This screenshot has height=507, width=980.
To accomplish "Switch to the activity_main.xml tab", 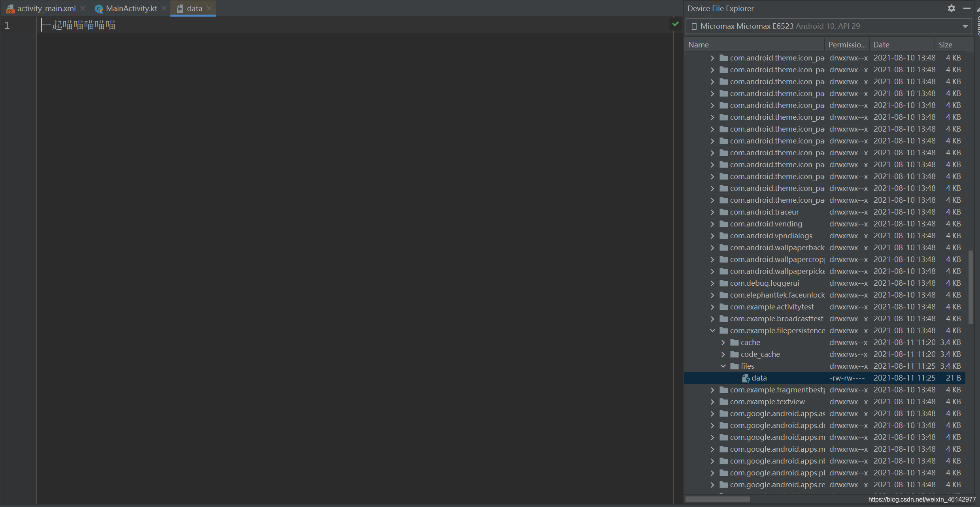I will point(46,8).
